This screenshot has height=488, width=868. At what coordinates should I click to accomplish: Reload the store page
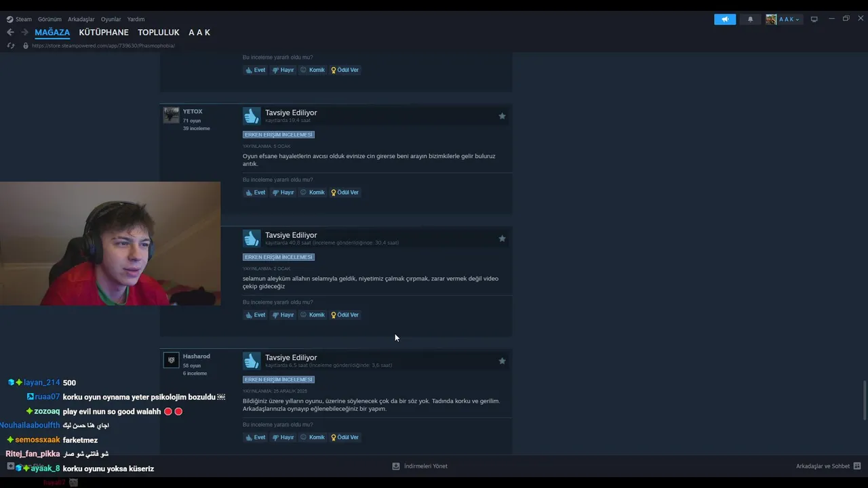tap(10, 45)
